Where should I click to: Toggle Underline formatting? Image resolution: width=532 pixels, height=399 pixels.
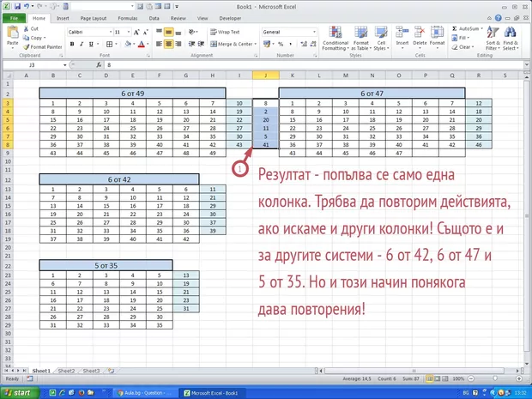(91, 44)
